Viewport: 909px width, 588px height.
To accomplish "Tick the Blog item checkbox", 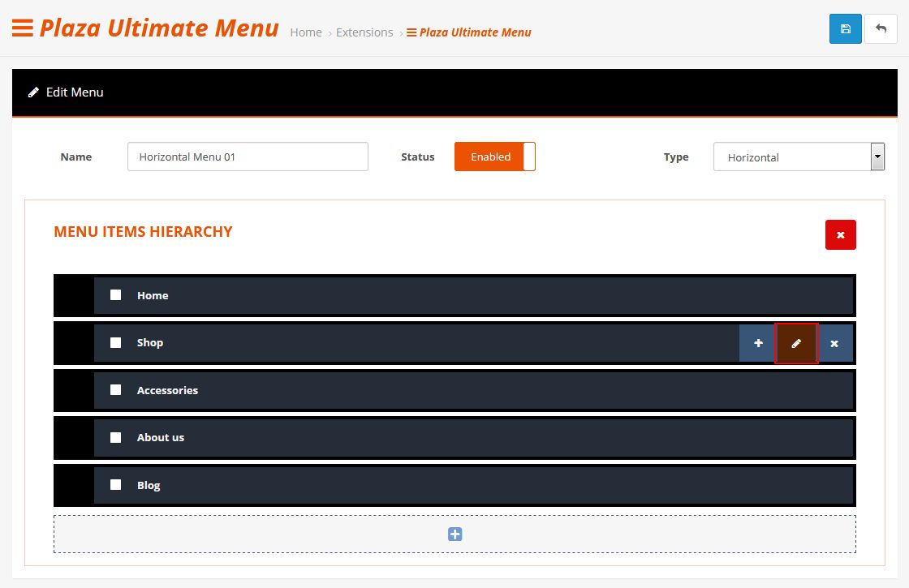I will point(116,484).
